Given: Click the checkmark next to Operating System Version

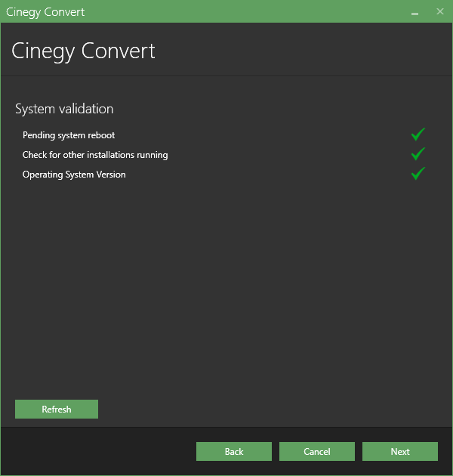Looking at the screenshot, I should pyautogui.click(x=418, y=173).
